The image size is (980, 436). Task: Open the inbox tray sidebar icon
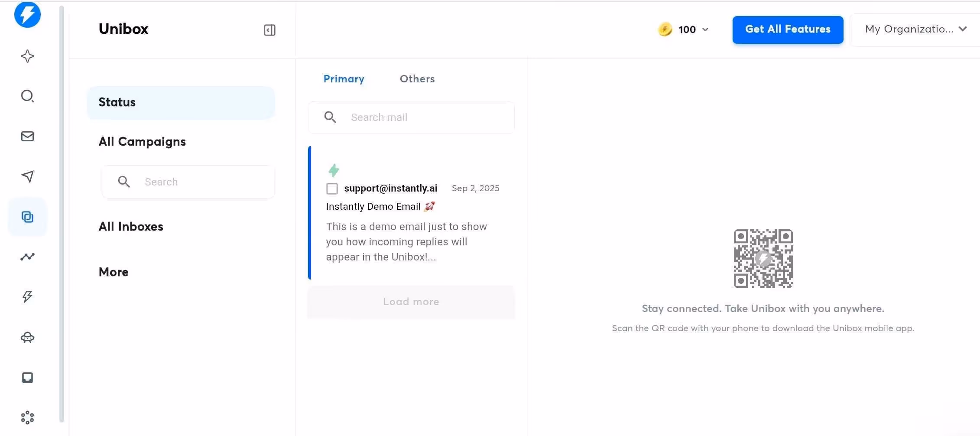click(27, 377)
